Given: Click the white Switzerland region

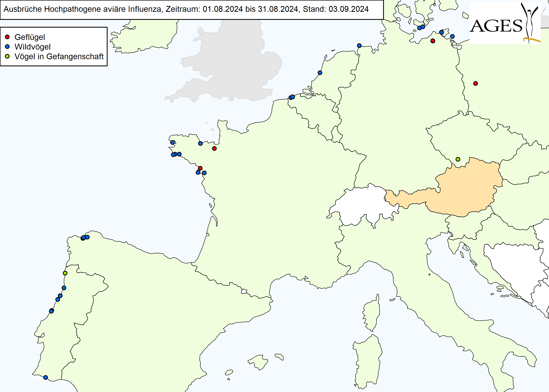Looking at the screenshot, I should pos(362,205).
